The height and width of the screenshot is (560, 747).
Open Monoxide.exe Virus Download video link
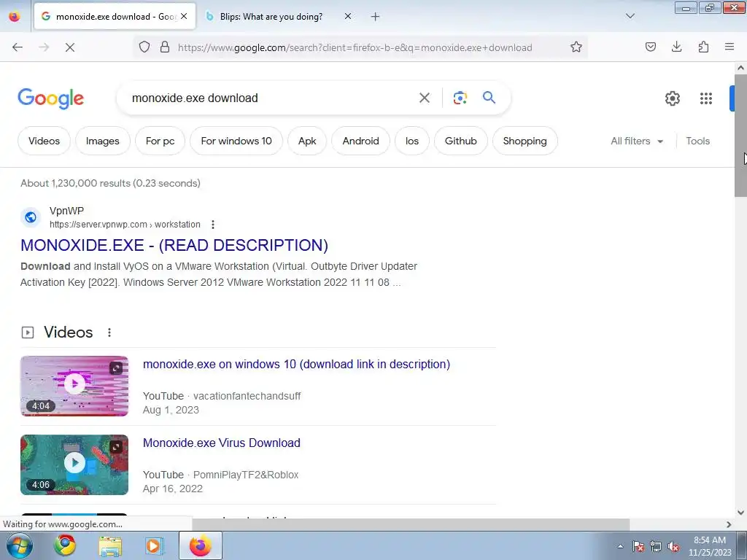(x=222, y=443)
